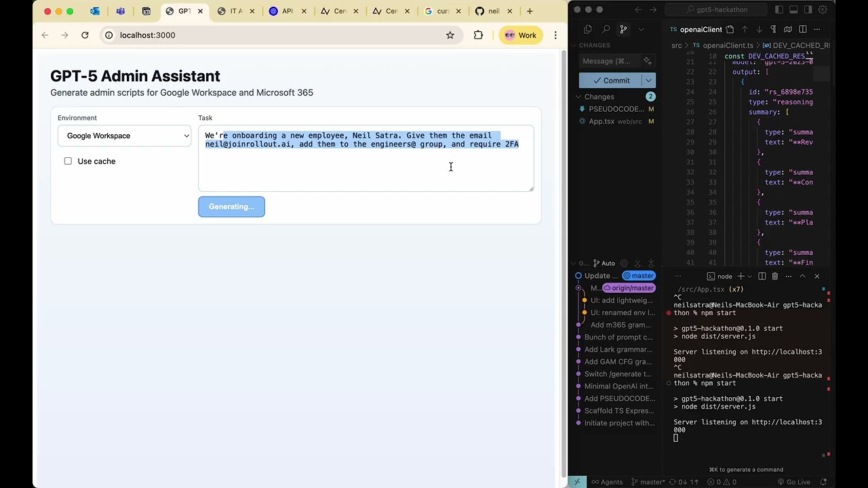Open new terminal launch profile dropdown
The image size is (868, 488).
pos(750,277)
